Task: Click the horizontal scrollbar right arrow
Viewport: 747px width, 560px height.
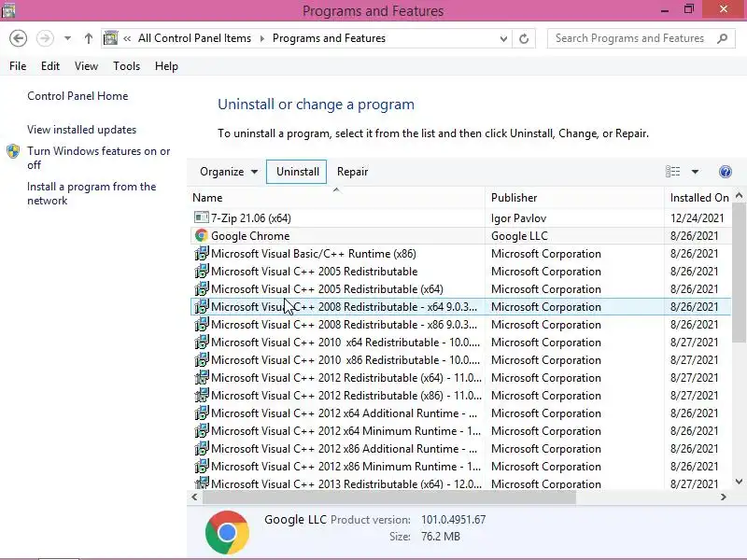Action: click(x=723, y=497)
